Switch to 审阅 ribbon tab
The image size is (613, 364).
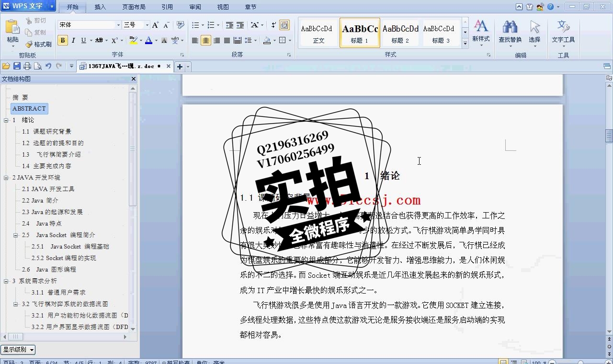click(x=195, y=7)
